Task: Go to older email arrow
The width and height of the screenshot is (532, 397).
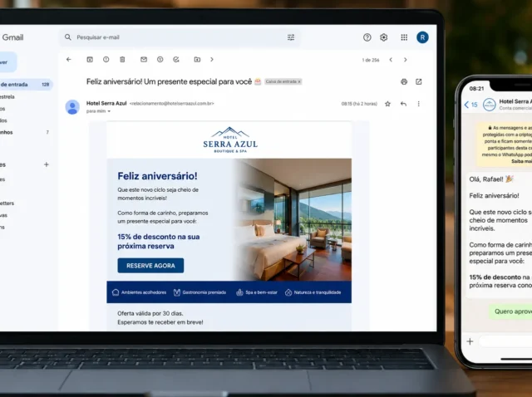Action: pyautogui.click(x=405, y=60)
